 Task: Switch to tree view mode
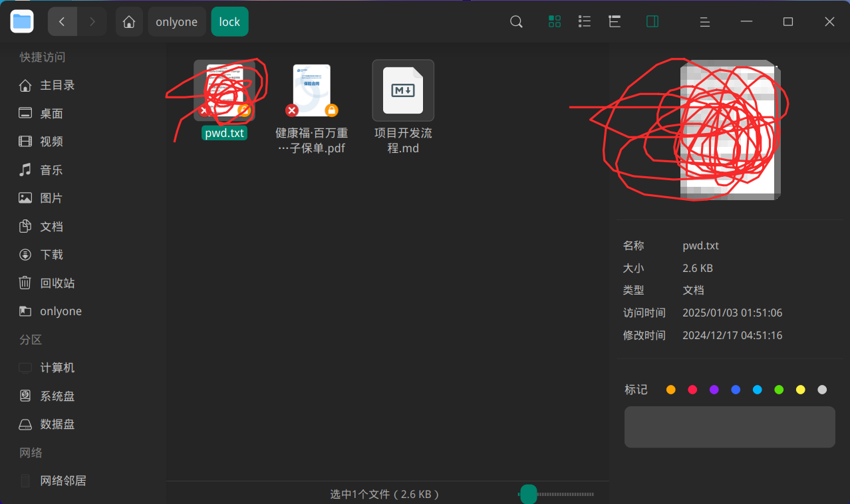pos(615,22)
